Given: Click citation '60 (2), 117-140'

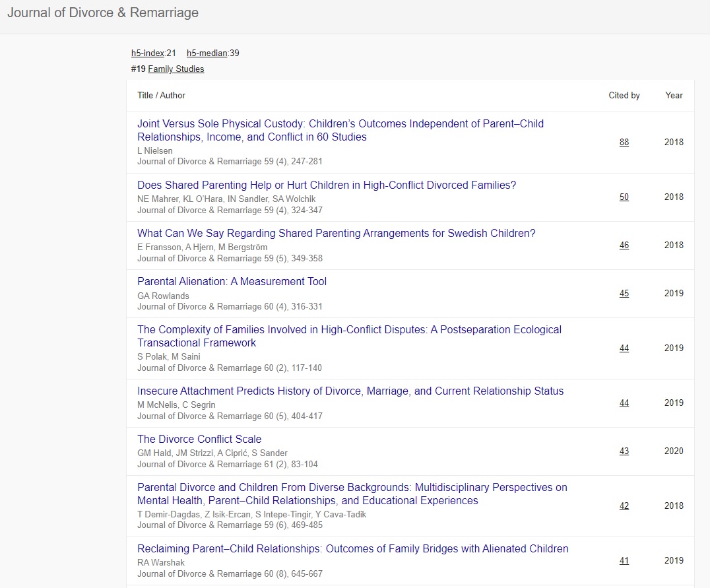Looking at the screenshot, I should [293, 368].
